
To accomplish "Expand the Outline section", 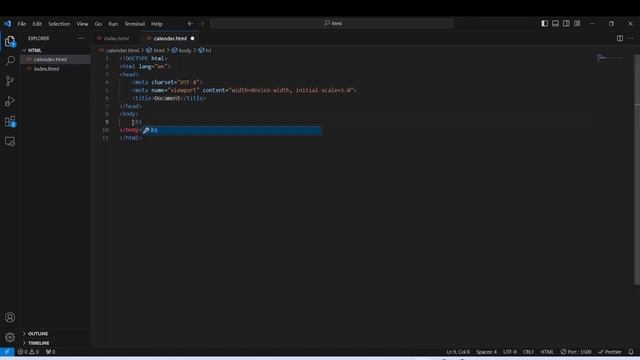I will point(38,333).
